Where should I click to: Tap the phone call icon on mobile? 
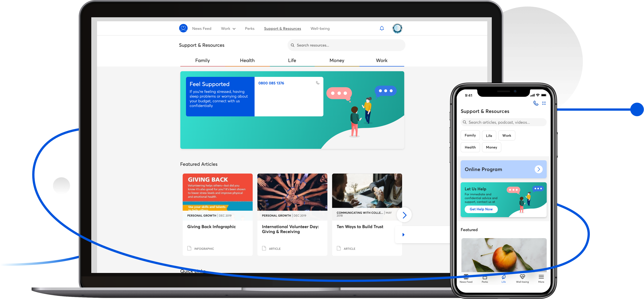pos(536,103)
